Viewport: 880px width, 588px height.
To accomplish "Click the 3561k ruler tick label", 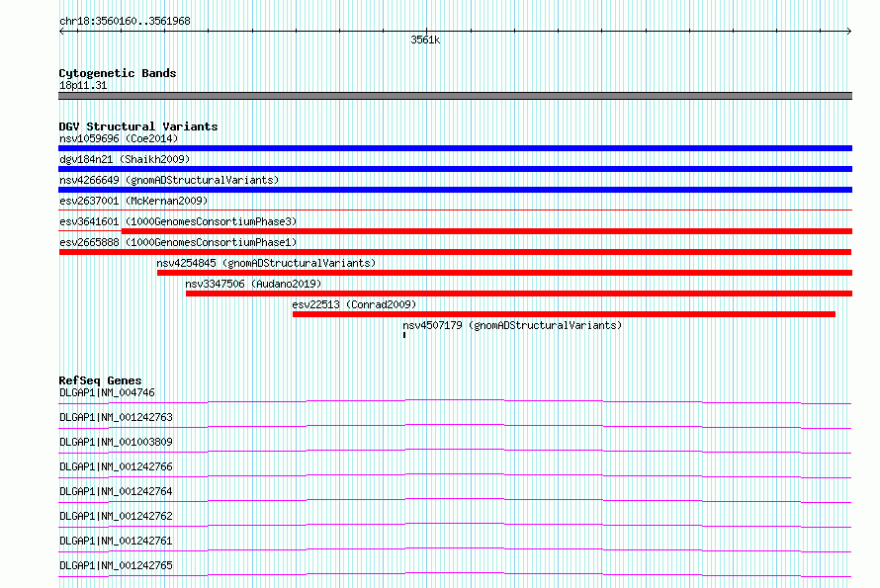I will pyautogui.click(x=425, y=40).
